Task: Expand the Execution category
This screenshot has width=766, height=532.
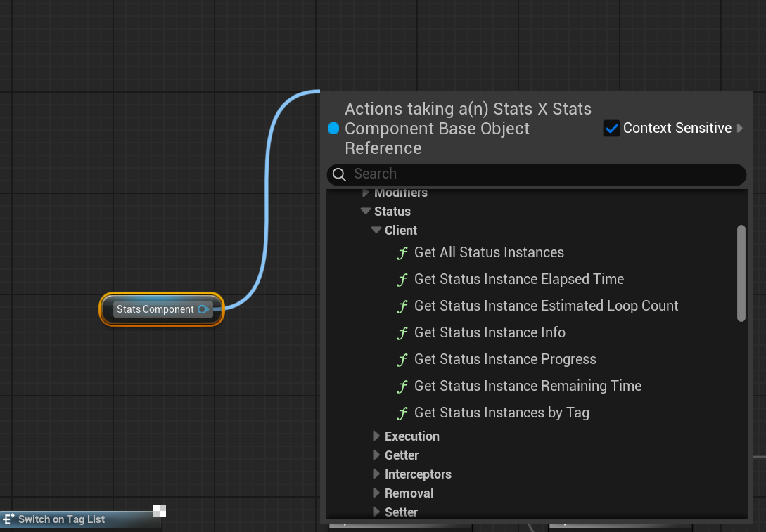Action: pyautogui.click(x=376, y=436)
